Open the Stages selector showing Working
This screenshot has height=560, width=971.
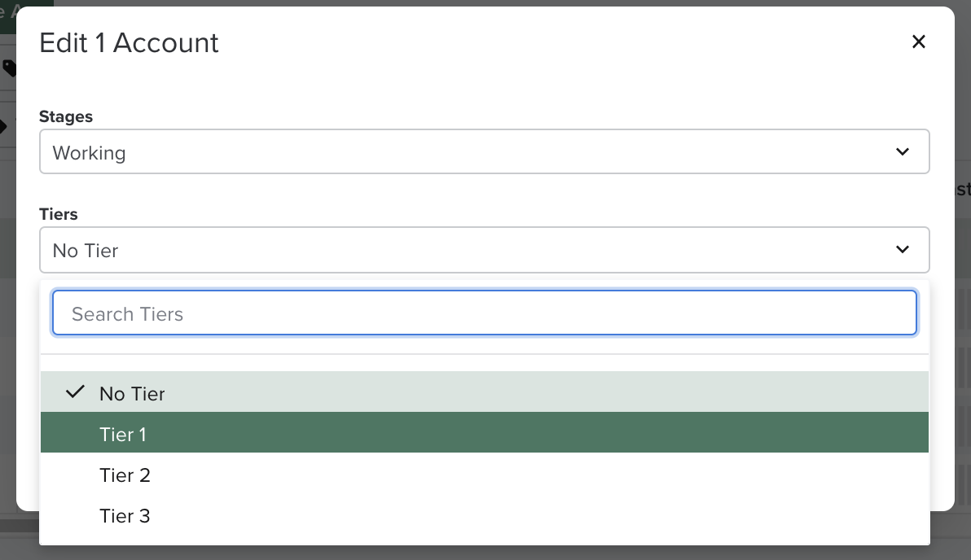coord(485,151)
